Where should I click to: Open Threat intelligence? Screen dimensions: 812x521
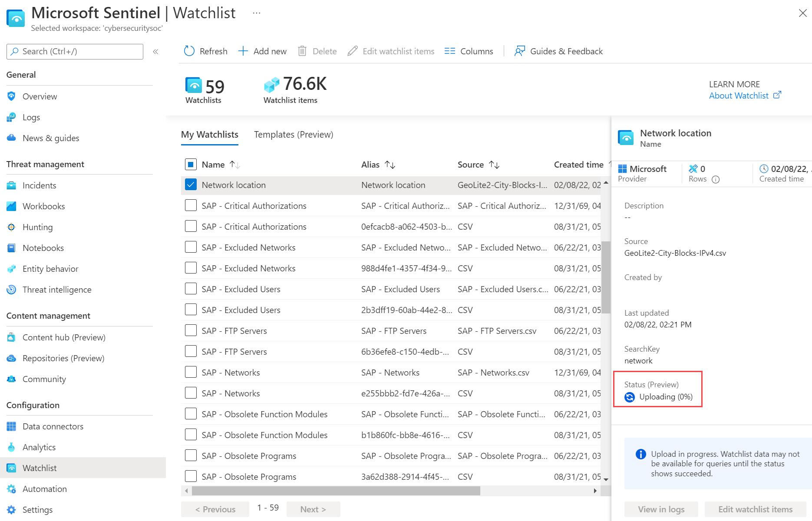[57, 290]
